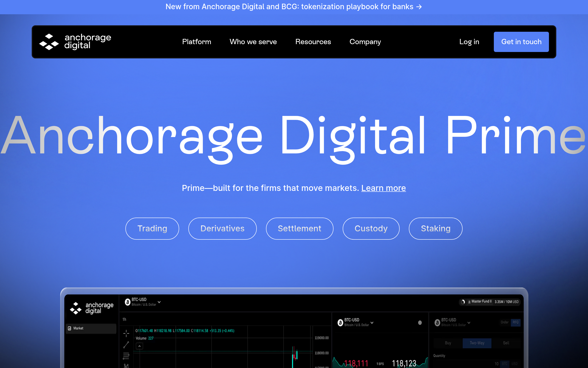Viewport: 588px width, 368px height.
Task: Select the crosshair cursor chart tool
Action: [x=126, y=333]
